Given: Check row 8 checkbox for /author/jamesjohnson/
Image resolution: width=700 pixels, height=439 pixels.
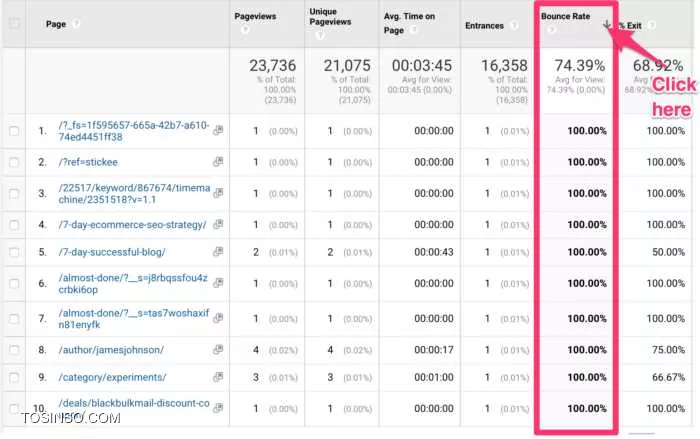Looking at the screenshot, I should 14,350.
